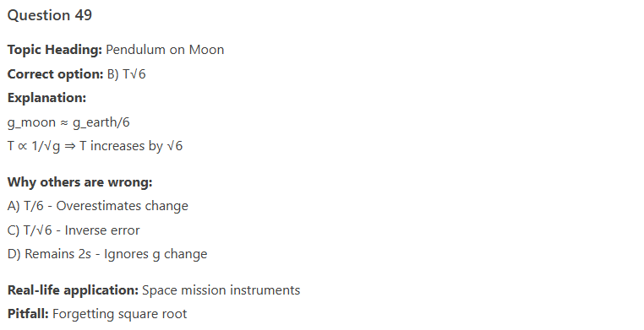Click the g_moon ≈ g_earth/6 line

(x=68, y=122)
